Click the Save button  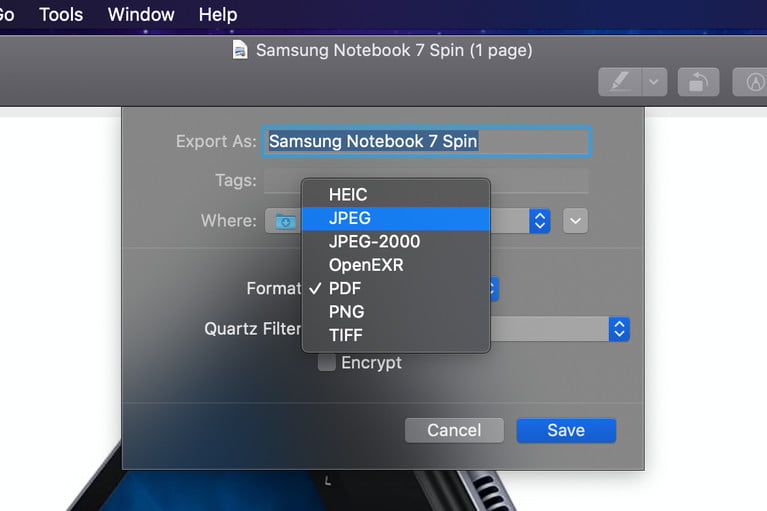tap(566, 430)
